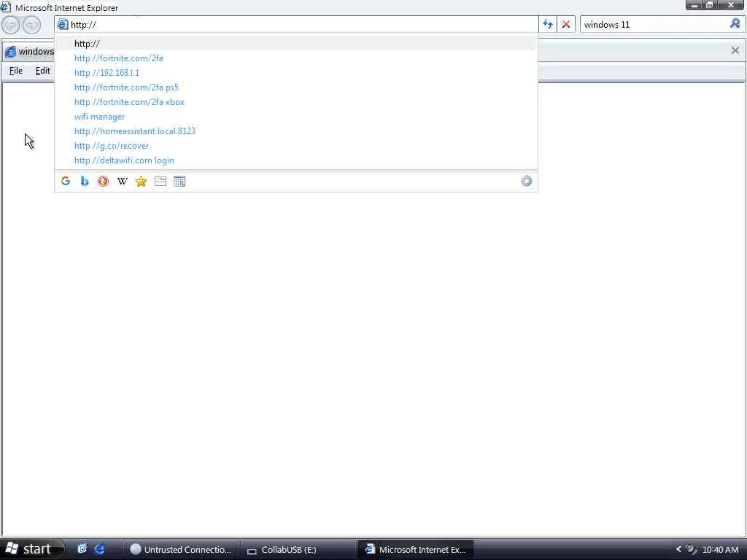Click the network tray icon
The image size is (747, 560).
692,549
